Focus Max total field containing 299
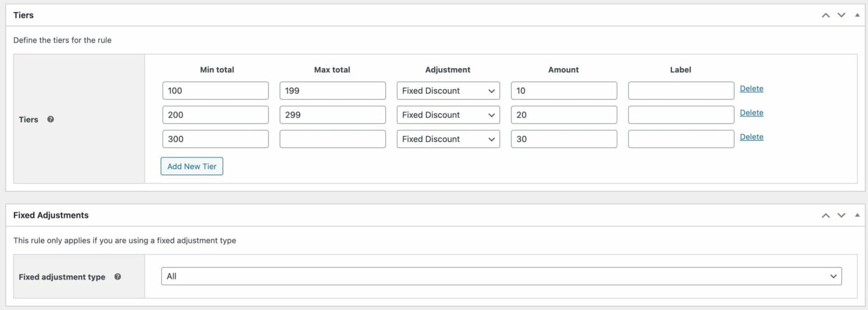The height and width of the screenshot is (310, 868). click(332, 115)
